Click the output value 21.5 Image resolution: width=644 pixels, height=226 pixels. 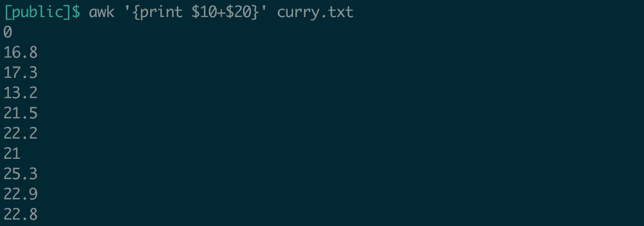point(20,114)
